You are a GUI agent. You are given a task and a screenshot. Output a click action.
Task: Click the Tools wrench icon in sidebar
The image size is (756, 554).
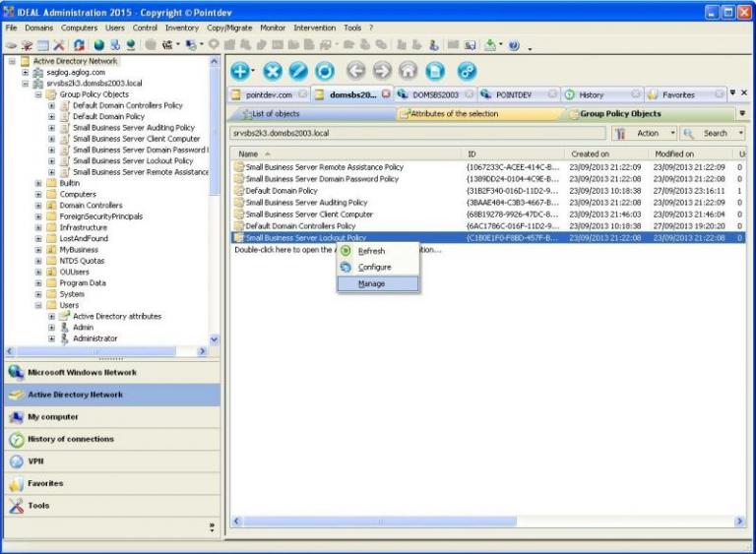click(x=16, y=506)
